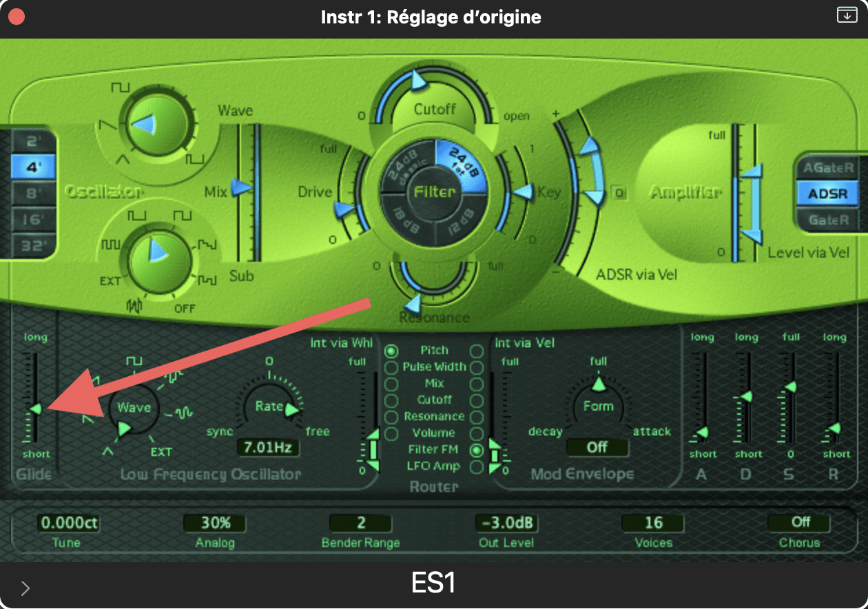Screen dimensions: 868x609
Task: Select LFO router target Cutoff
Action: coord(391,400)
